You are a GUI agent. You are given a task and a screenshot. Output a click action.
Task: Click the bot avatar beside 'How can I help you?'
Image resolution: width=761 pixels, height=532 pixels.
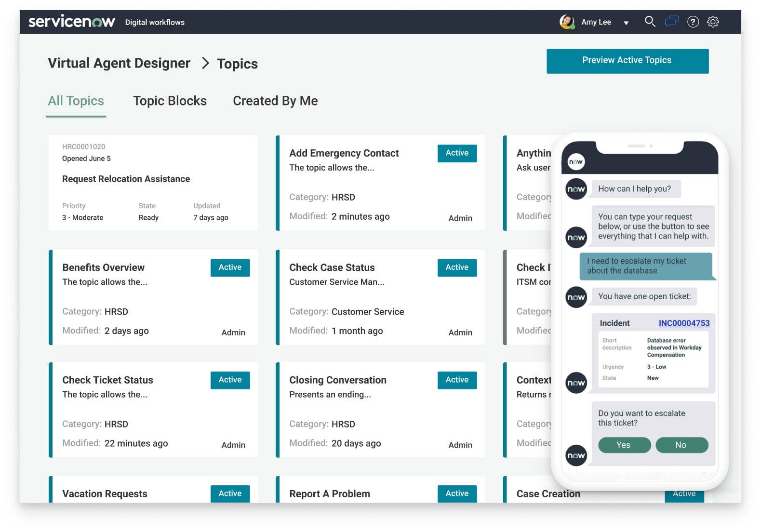(576, 189)
